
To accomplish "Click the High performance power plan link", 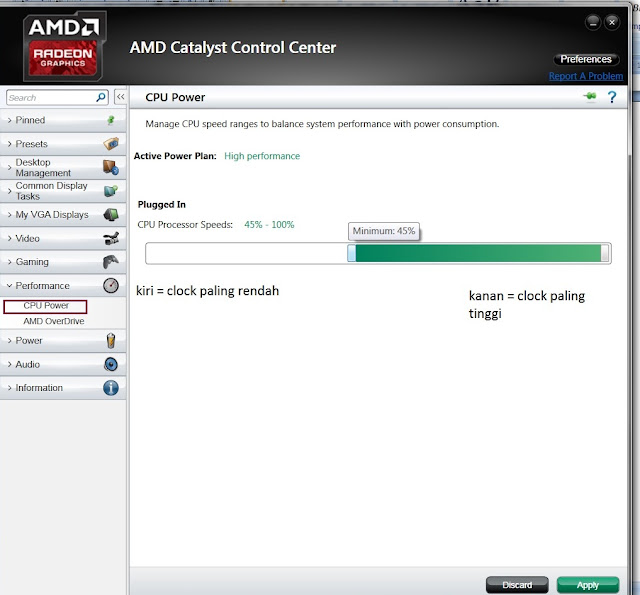I will click(262, 156).
